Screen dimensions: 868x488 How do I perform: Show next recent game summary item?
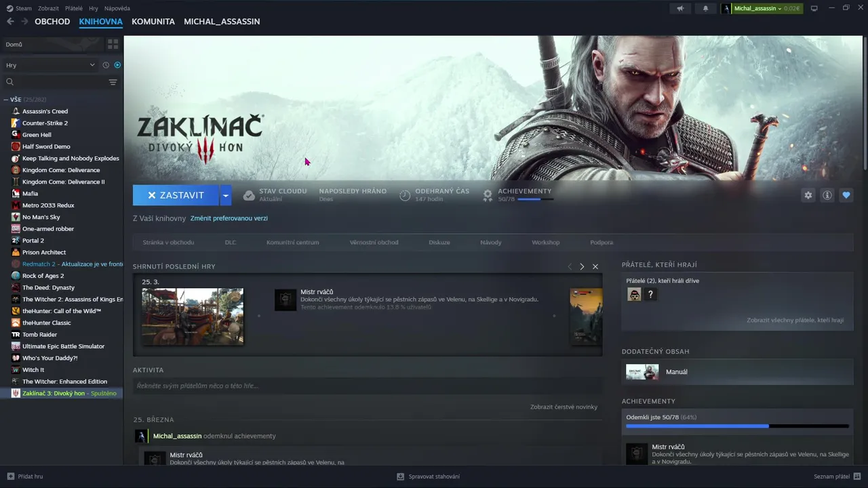pyautogui.click(x=582, y=266)
